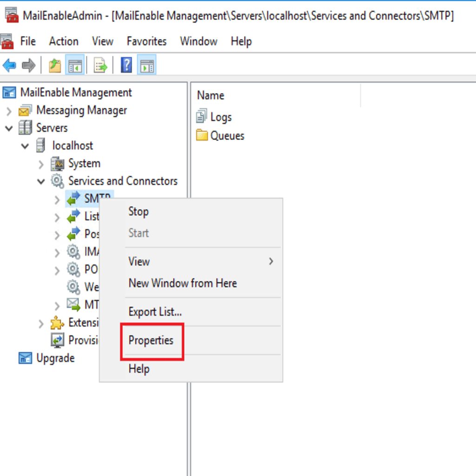Click the IMAP service gear icon
This screenshot has height=476, width=476.
pos(73,251)
